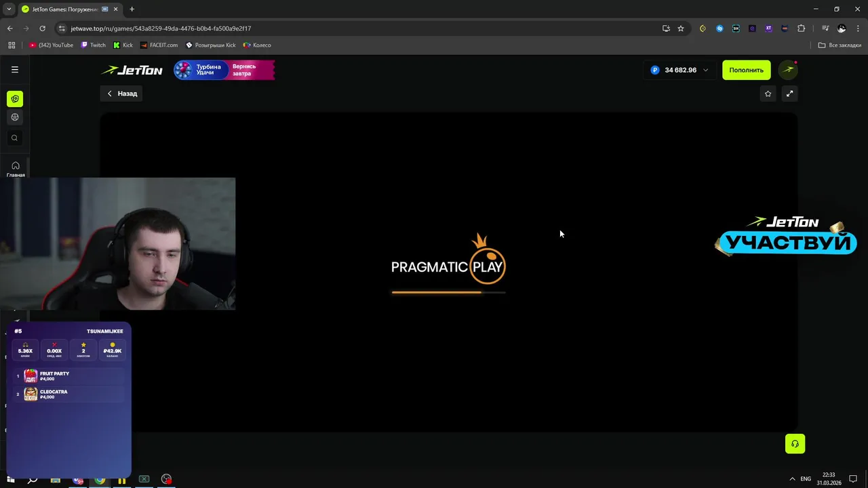Open the Chrome extensions puzzle menu
This screenshot has height=488, width=868.
click(x=801, y=28)
